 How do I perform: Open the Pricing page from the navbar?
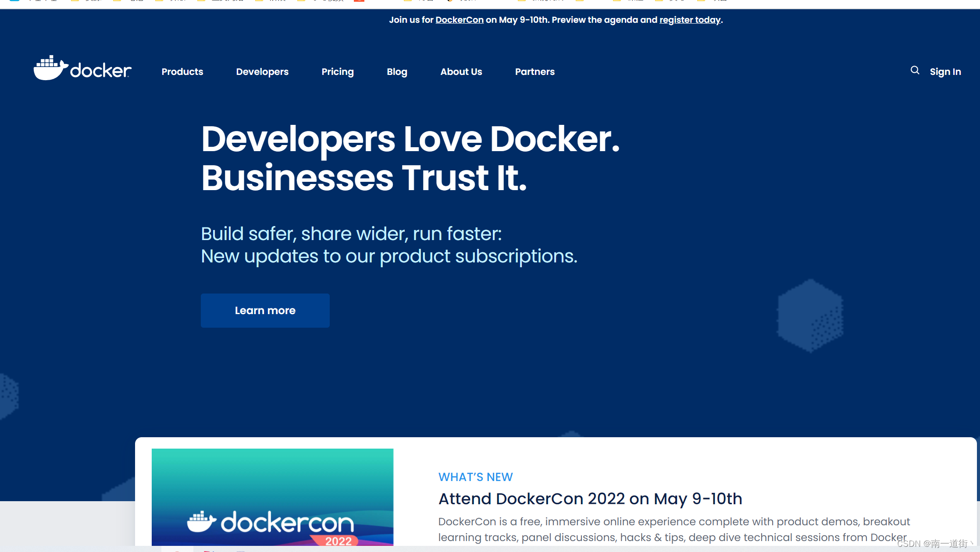click(338, 71)
